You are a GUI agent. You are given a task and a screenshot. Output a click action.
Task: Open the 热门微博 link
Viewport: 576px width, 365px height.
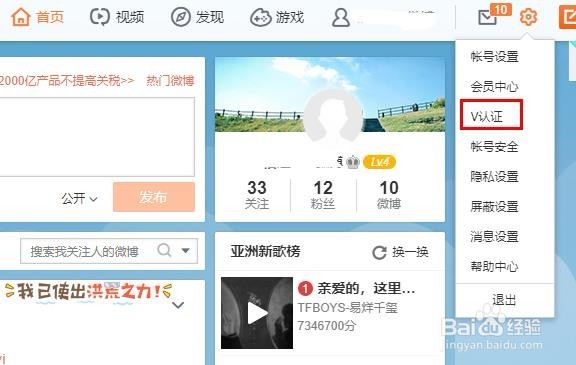click(x=170, y=80)
